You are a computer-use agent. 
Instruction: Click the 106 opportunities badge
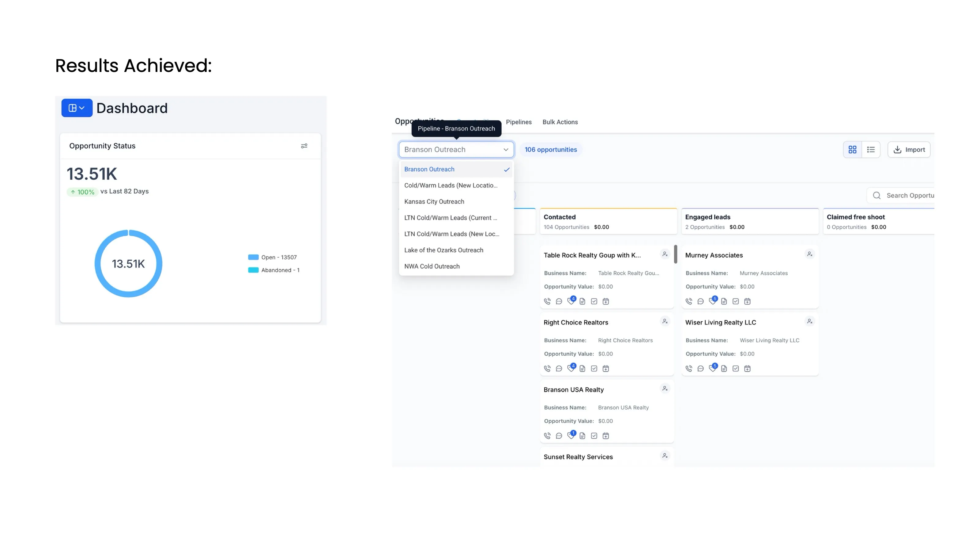pyautogui.click(x=551, y=150)
